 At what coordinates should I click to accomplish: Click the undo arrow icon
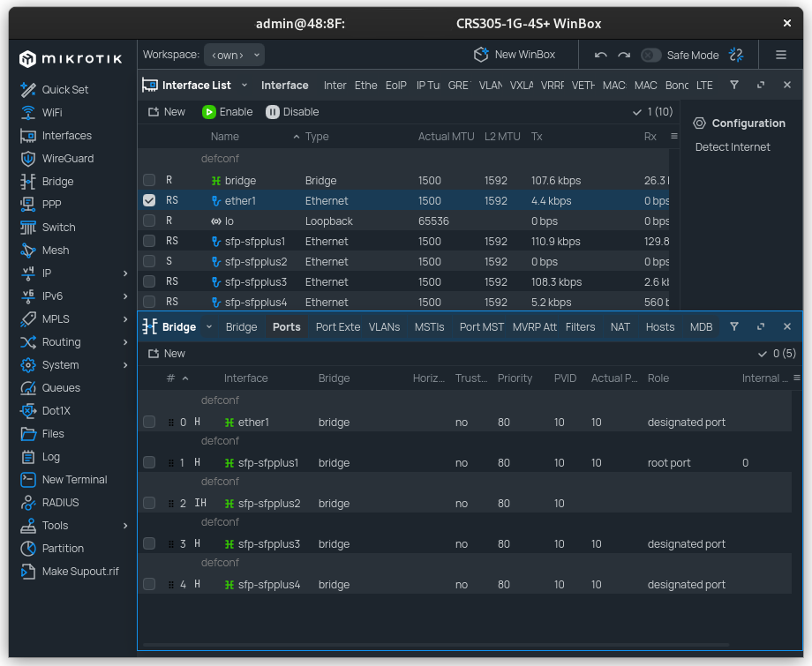tap(601, 55)
